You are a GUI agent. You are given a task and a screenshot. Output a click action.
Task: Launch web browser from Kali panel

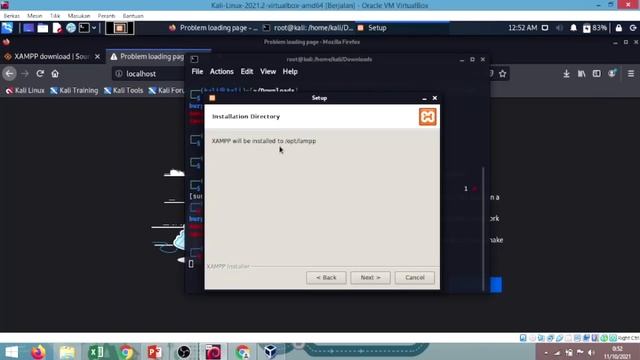pyautogui.click(x=71, y=28)
